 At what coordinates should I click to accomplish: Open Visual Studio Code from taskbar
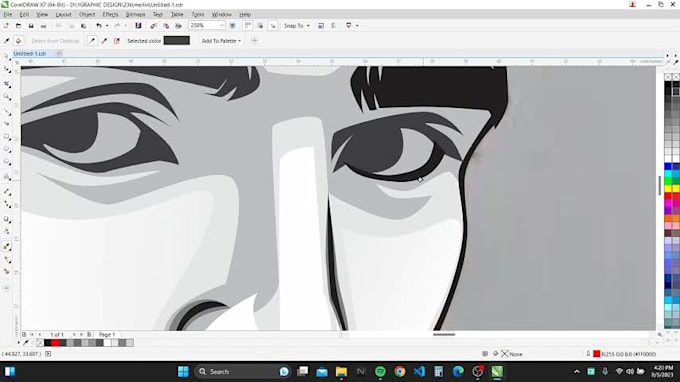point(419,372)
